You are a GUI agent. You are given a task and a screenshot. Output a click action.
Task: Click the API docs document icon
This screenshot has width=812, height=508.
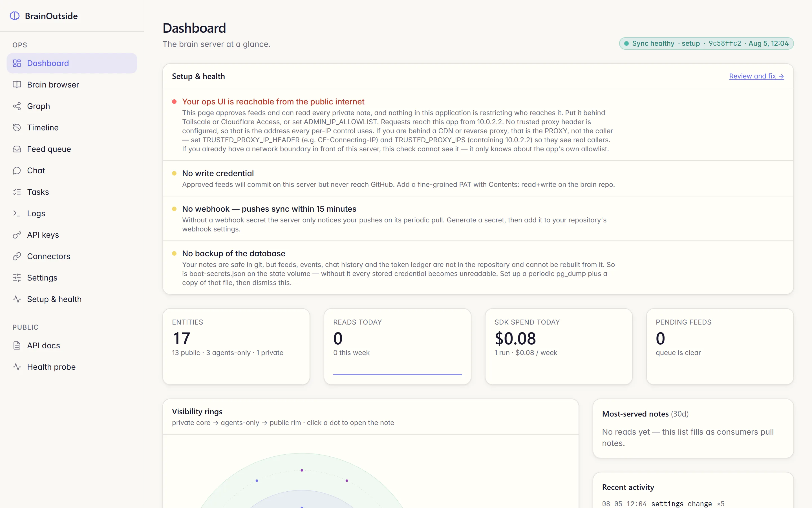(x=17, y=345)
